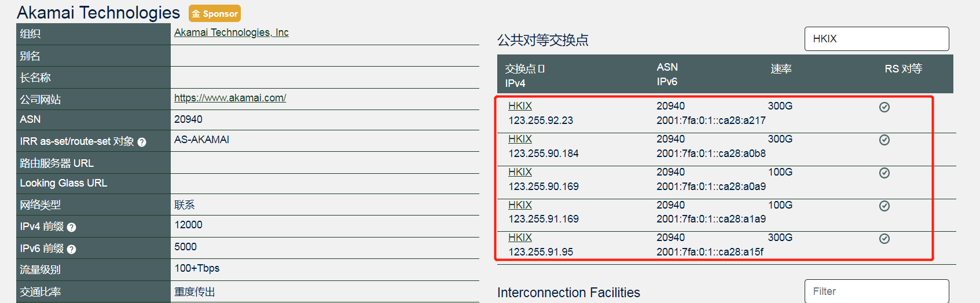Click help icon next to IPv4 前缀
Screen dimensions: 980x303
[71, 227]
